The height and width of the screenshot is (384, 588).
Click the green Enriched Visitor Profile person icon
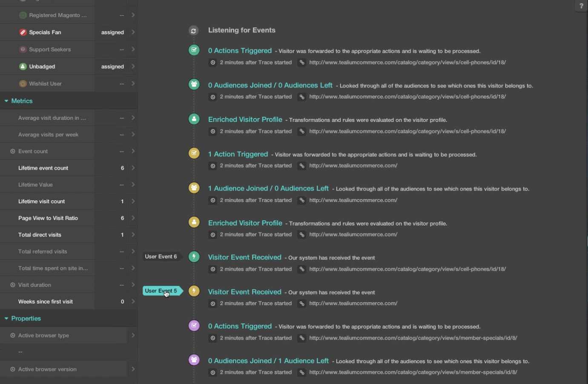[x=194, y=119]
